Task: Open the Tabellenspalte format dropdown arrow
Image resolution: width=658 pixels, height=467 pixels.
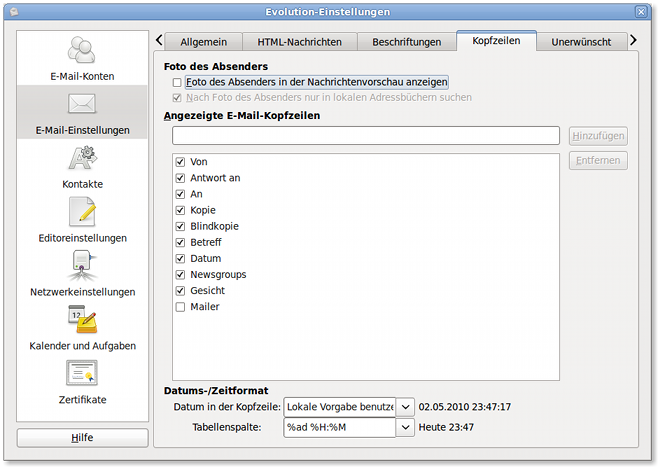Action: 405,428
